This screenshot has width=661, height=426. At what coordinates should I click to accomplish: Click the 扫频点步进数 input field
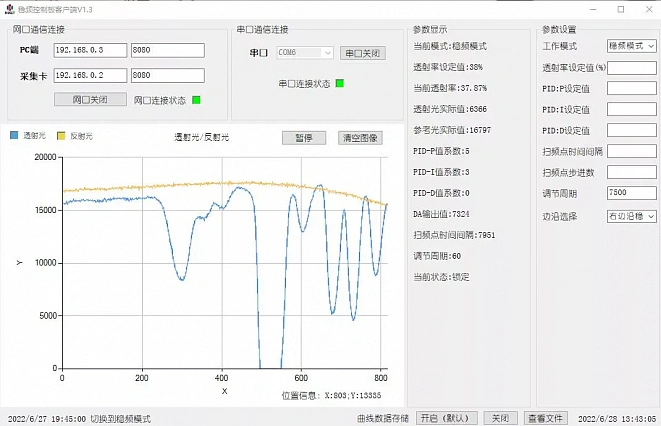pyautogui.click(x=631, y=172)
